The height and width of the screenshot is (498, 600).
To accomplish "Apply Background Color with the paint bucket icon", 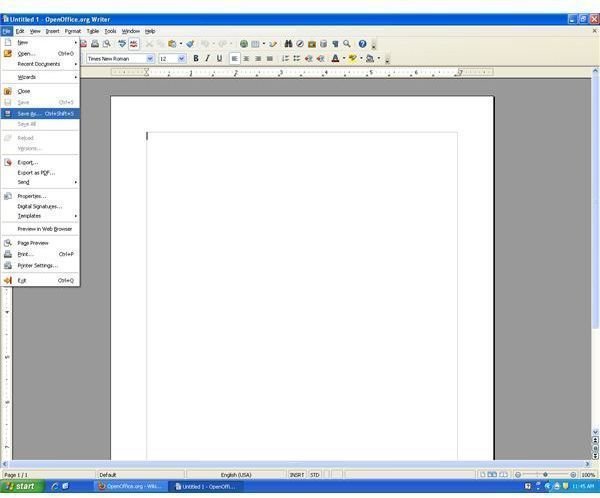I will [x=370, y=59].
